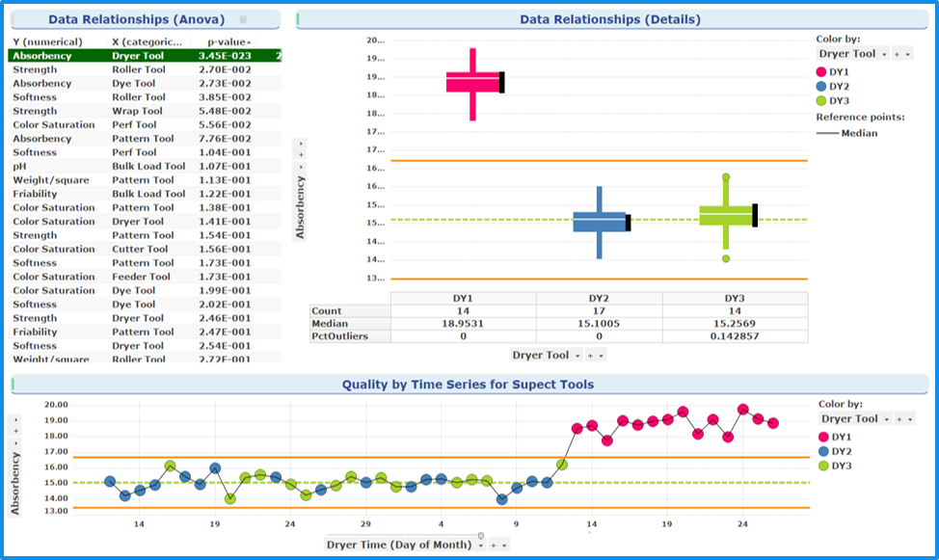939x560 pixels.
Task: Select the Softness / Dye Tool row
Action: pos(145,305)
